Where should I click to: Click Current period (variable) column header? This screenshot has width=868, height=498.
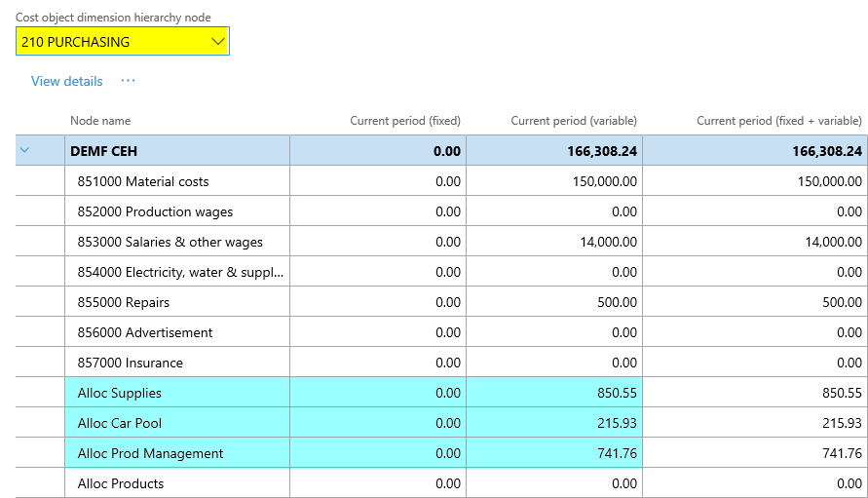[x=574, y=121]
